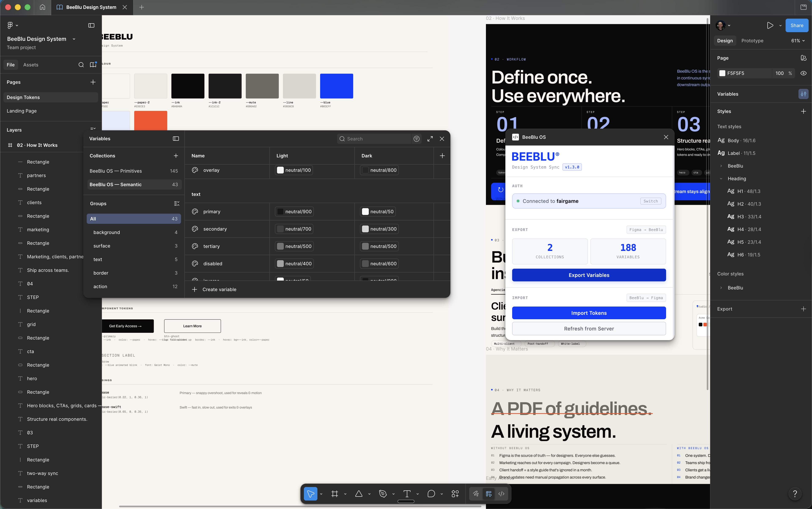
Task: Switch to Draw mode icon
Action: click(476, 494)
